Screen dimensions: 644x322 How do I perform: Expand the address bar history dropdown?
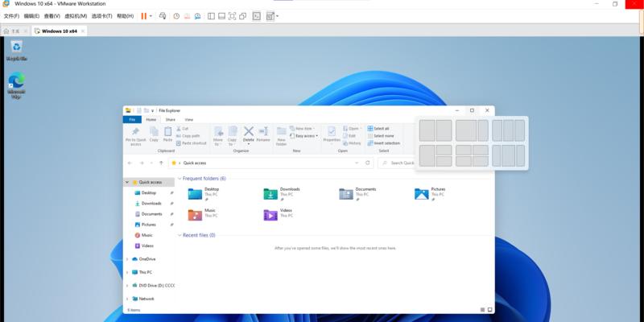click(357, 163)
